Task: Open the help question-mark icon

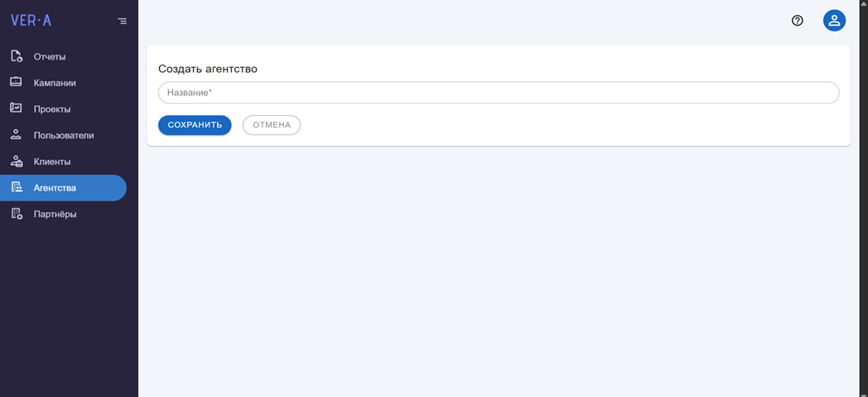Action: click(797, 21)
